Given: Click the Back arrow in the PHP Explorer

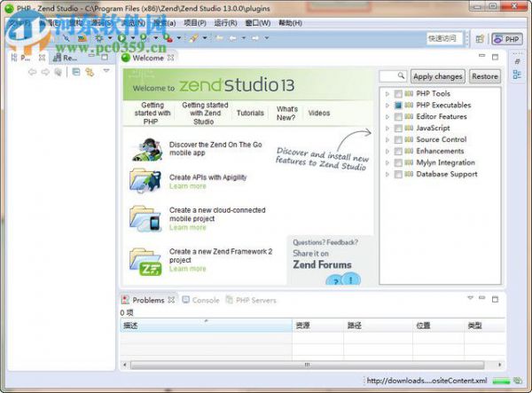Looking at the screenshot, I should pyautogui.click(x=32, y=72).
